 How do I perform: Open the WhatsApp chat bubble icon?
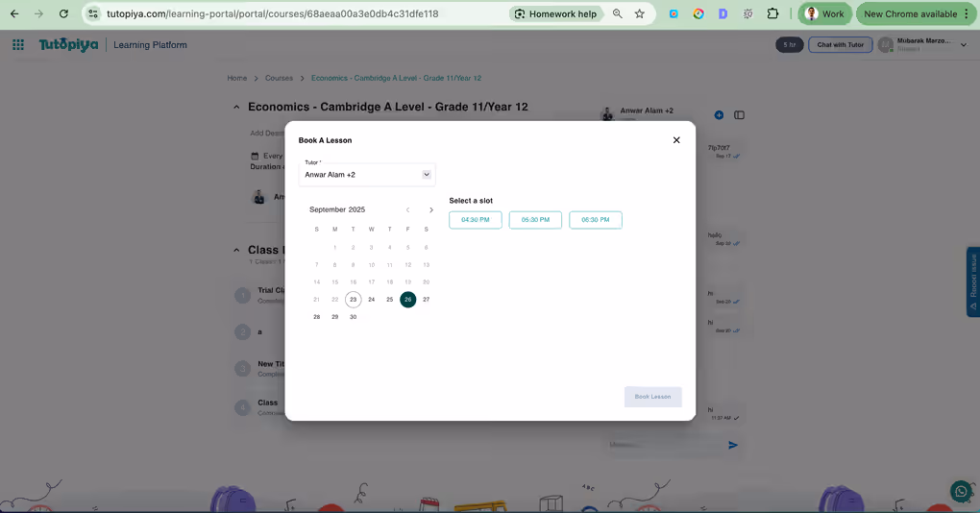961,491
